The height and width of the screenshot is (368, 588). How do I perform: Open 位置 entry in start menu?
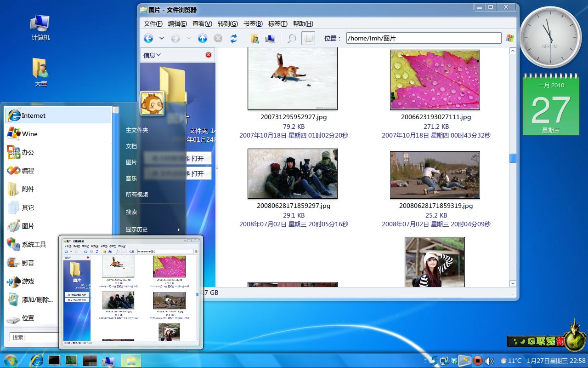[33, 318]
